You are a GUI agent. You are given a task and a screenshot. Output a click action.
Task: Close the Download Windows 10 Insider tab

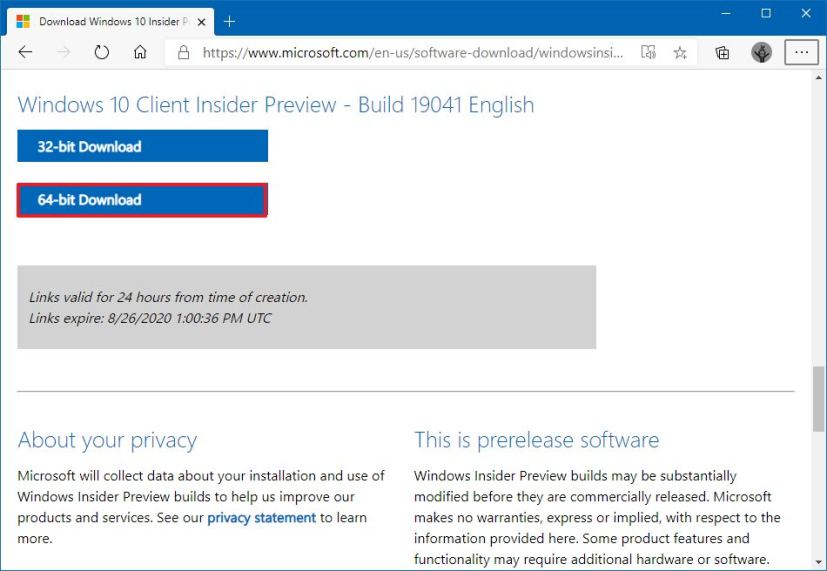coord(201,22)
